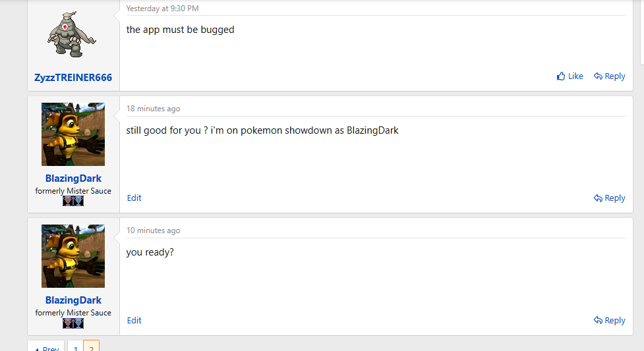644x351 pixels.
Task: Go to the previous page with Prev
Action: (46, 346)
